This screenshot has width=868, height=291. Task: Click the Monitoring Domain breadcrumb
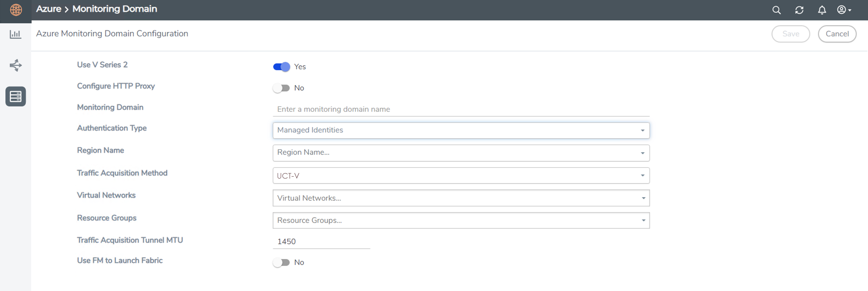[115, 9]
